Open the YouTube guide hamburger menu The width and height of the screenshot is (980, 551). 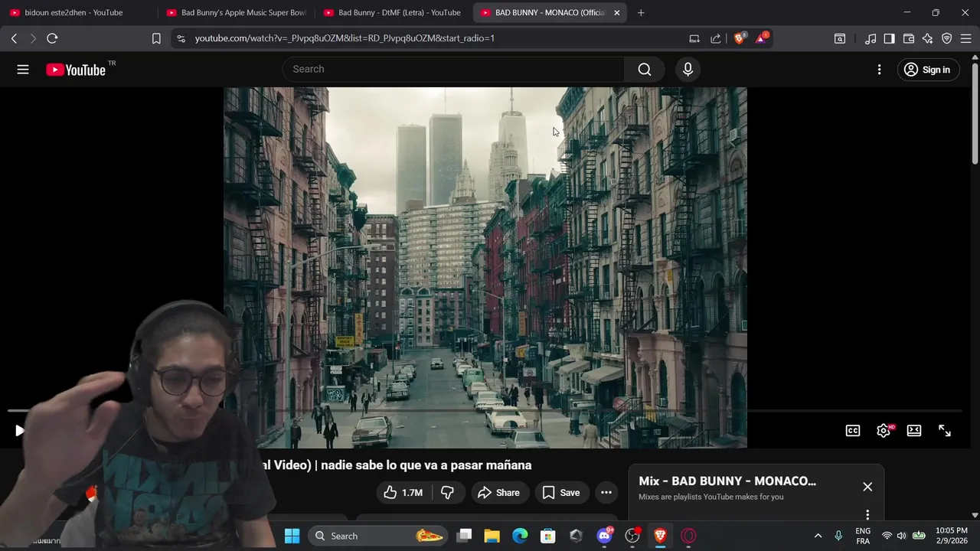click(x=23, y=70)
